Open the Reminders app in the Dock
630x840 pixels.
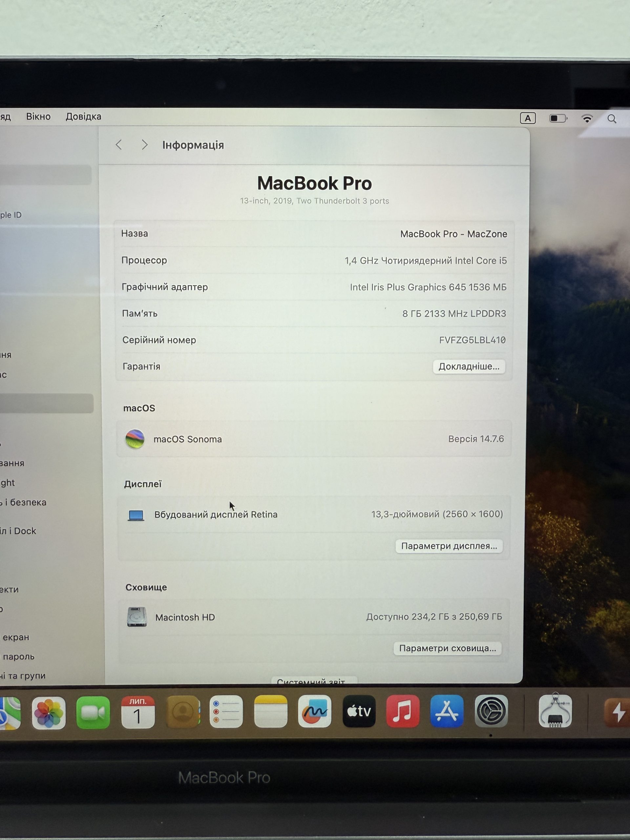point(226,711)
